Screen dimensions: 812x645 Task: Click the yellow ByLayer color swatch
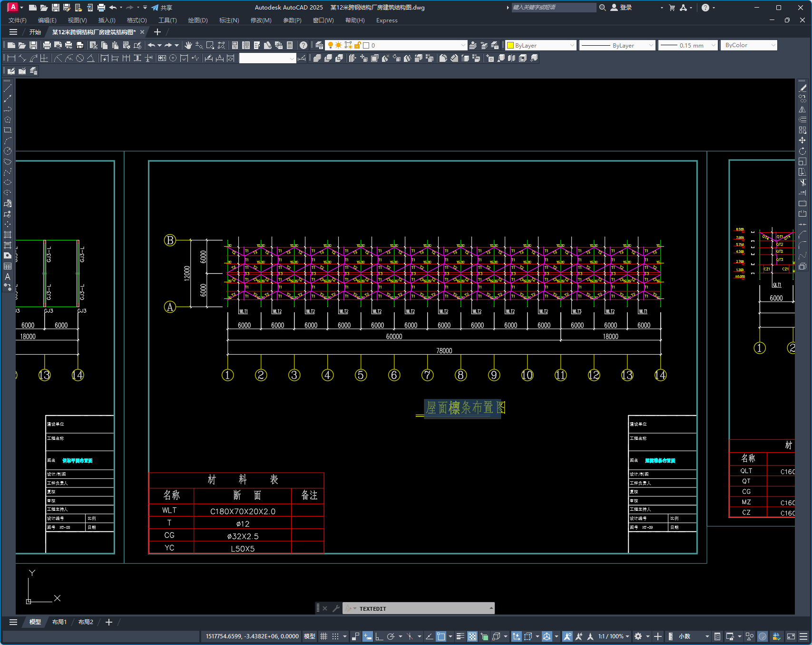510,45
